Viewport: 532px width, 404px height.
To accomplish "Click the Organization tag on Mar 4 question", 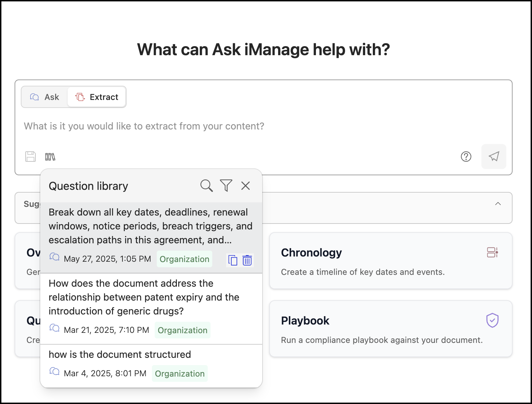I will click(x=180, y=373).
